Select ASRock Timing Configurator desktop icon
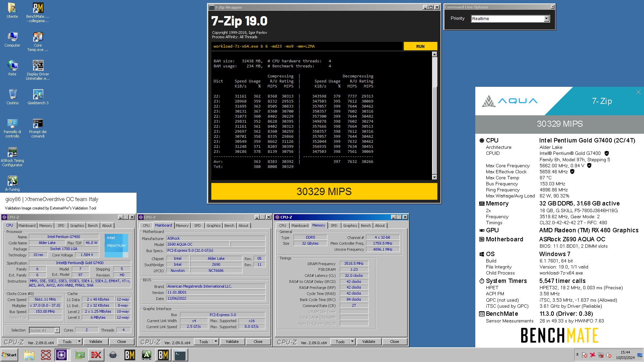 (12, 157)
